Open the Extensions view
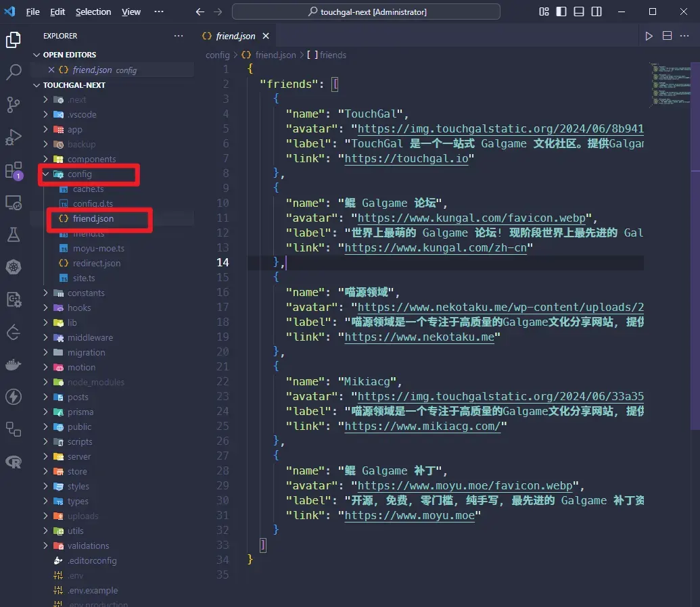The height and width of the screenshot is (607, 700). point(14,170)
